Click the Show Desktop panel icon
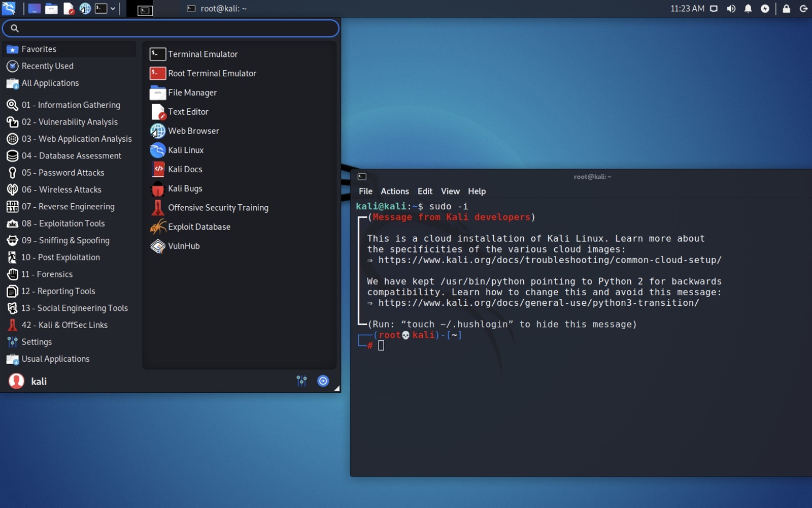Image resolution: width=812 pixels, height=508 pixels. coord(34,9)
